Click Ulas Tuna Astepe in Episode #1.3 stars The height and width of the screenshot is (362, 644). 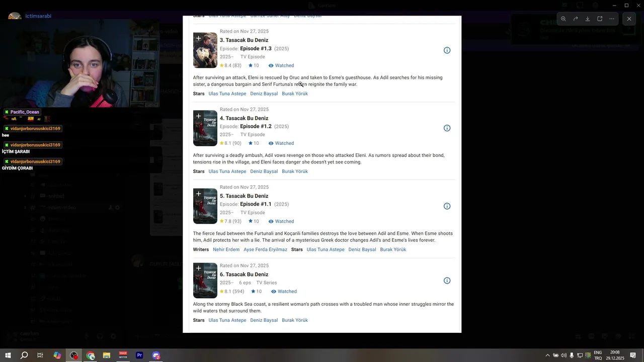pyautogui.click(x=227, y=94)
